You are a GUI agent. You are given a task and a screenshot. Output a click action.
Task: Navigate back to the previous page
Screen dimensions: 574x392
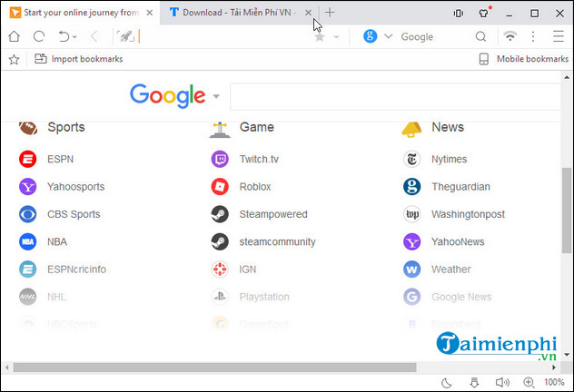(x=94, y=36)
